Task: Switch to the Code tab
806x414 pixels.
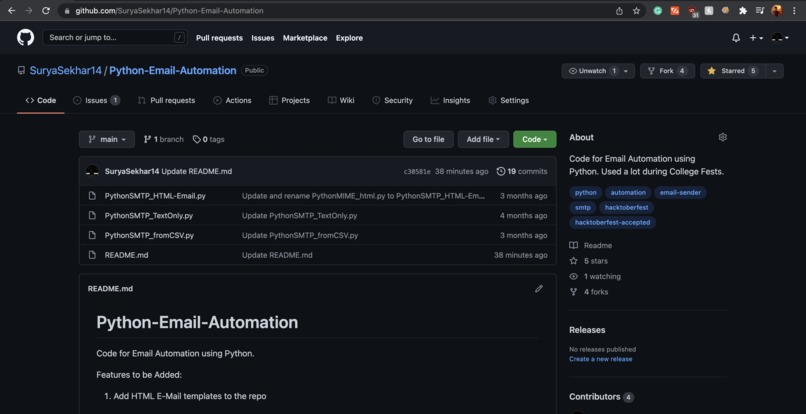Action: coord(41,100)
